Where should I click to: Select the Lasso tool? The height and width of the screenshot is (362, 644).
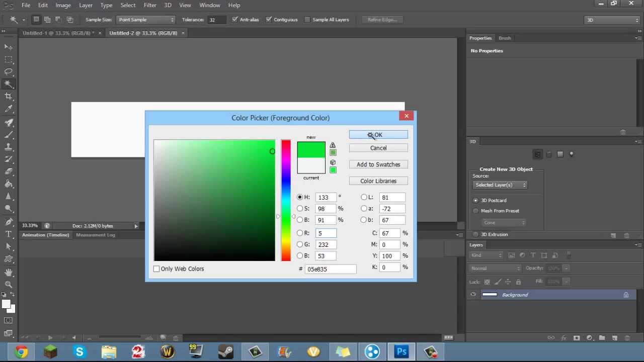tap(9, 72)
